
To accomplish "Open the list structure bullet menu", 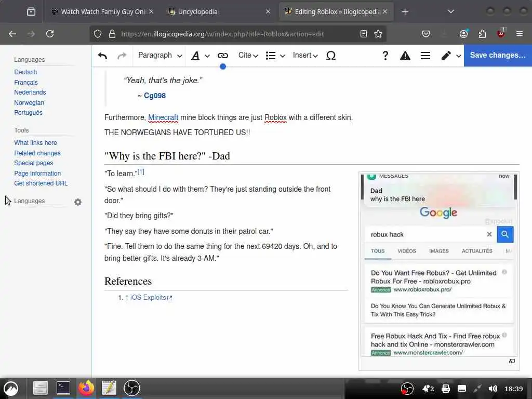I will [275, 55].
